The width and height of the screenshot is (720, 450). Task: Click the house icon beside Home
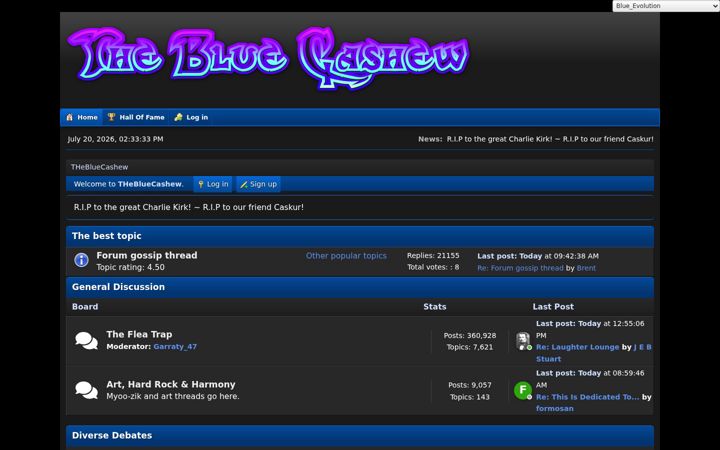point(70,118)
